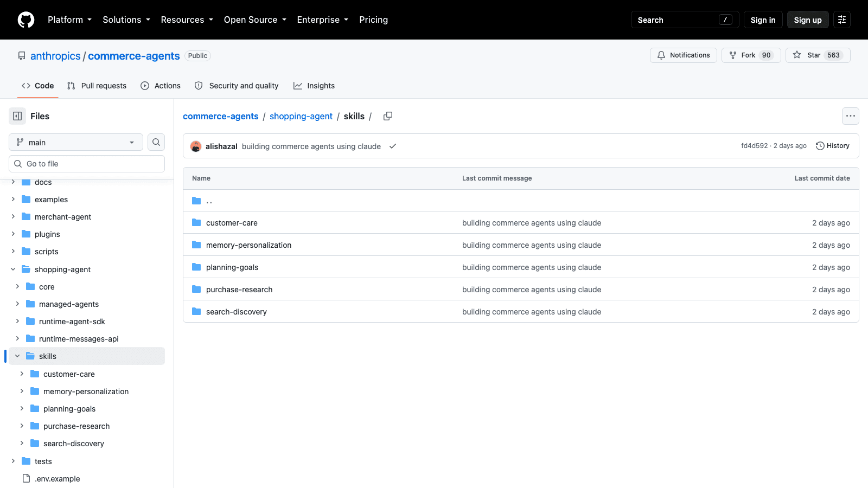The image size is (868, 488).
Task: Click the alishazal author name
Action: point(221,146)
